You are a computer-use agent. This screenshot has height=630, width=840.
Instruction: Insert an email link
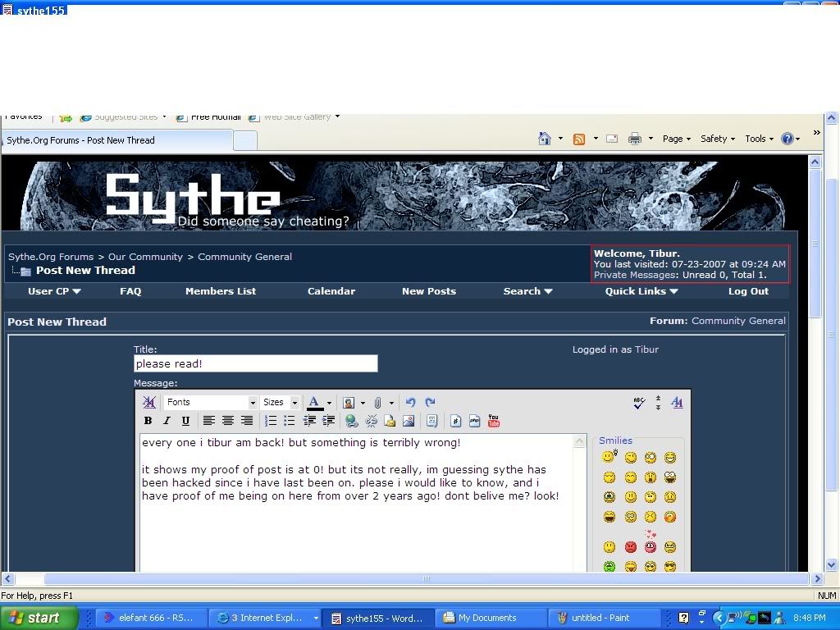click(390, 421)
